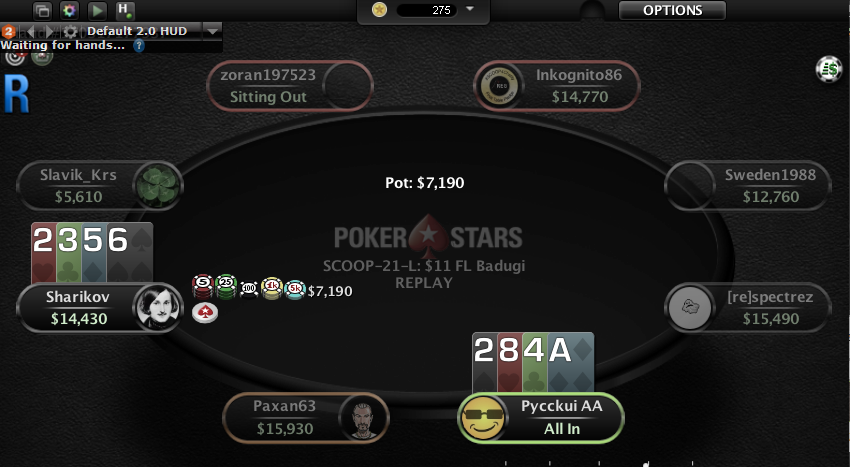Click the cascade windows icon in top toolbar

tap(42, 10)
